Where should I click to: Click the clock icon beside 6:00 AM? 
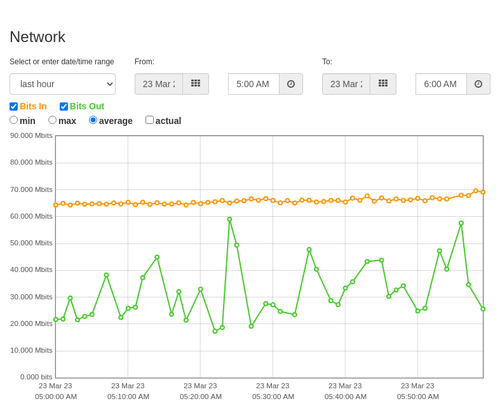tap(478, 84)
